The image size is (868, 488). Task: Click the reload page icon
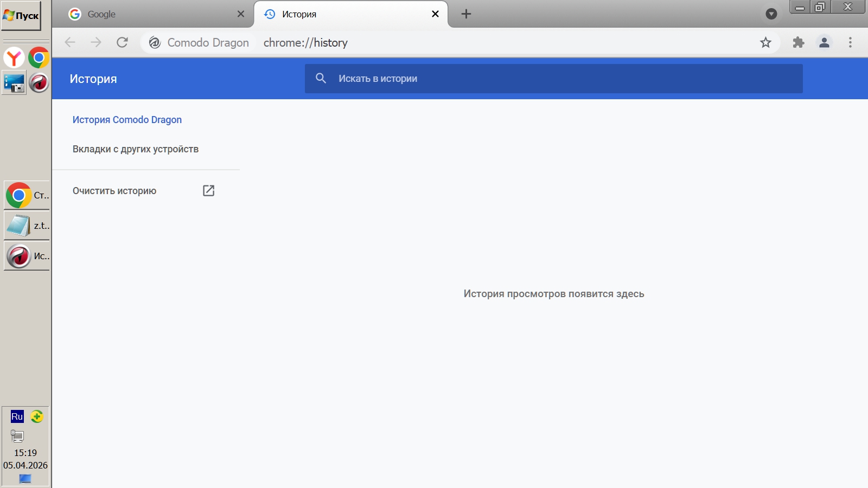[122, 42]
